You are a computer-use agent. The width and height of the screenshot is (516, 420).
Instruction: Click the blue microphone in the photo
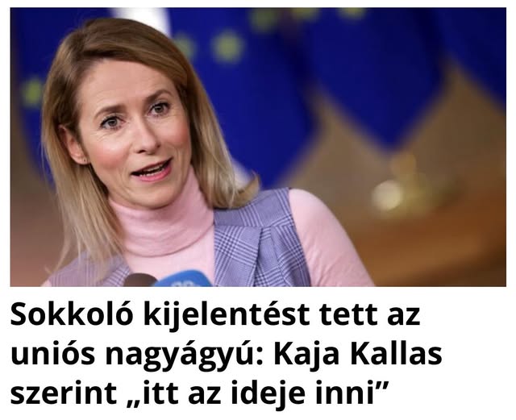[x=183, y=278]
